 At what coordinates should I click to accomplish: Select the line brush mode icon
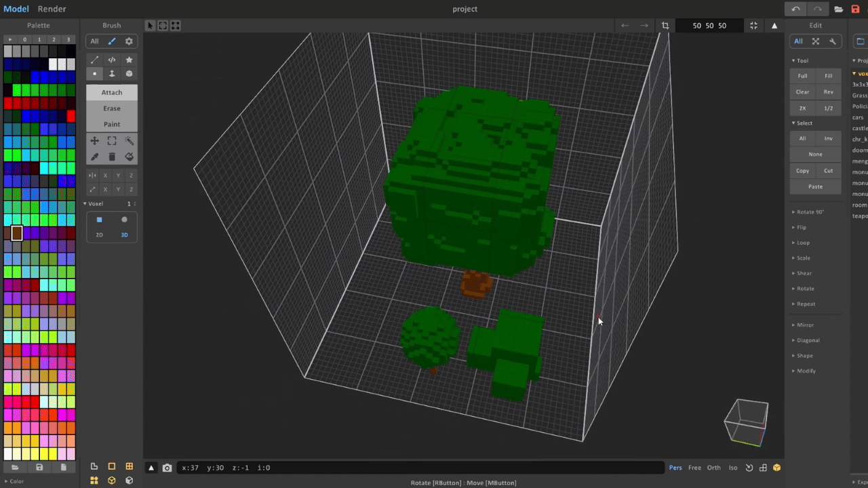click(95, 60)
